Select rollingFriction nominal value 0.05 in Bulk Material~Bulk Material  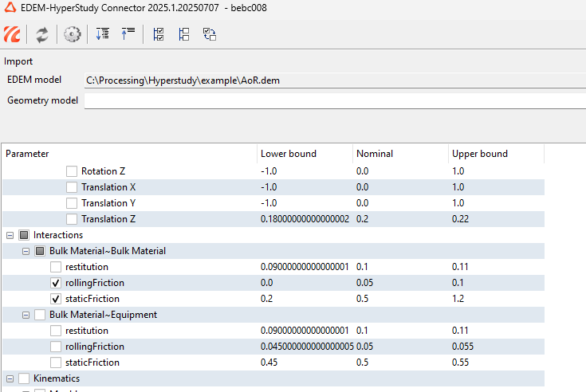click(364, 283)
